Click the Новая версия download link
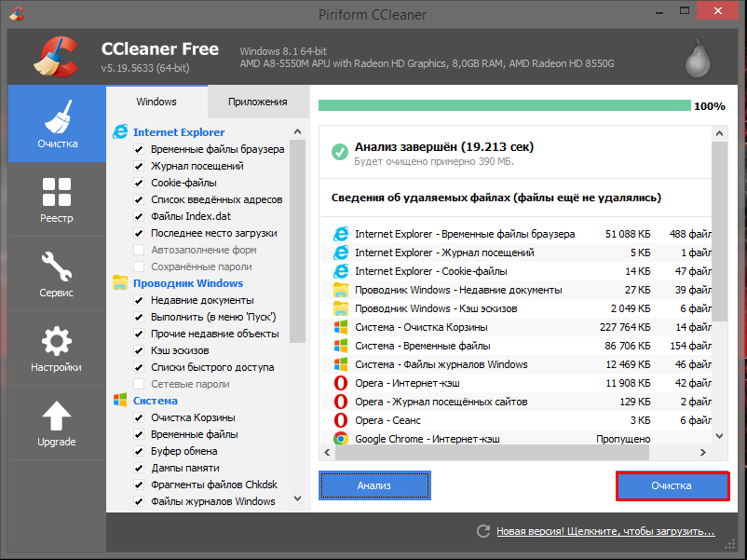The image size is (747, 560). (x=605, y=531)
